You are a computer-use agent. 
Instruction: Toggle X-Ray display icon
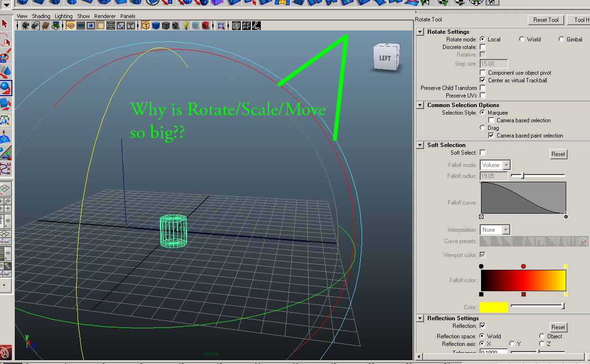(x=236, y=25)
